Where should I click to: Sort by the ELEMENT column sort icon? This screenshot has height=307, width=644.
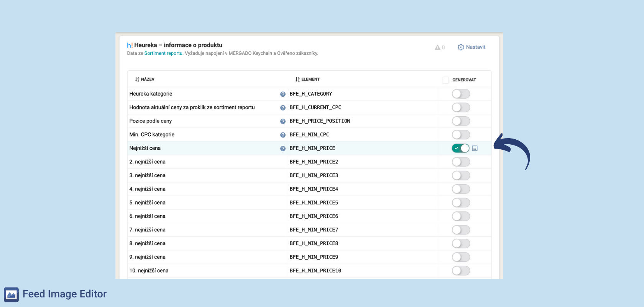click(x=297, y=79)
